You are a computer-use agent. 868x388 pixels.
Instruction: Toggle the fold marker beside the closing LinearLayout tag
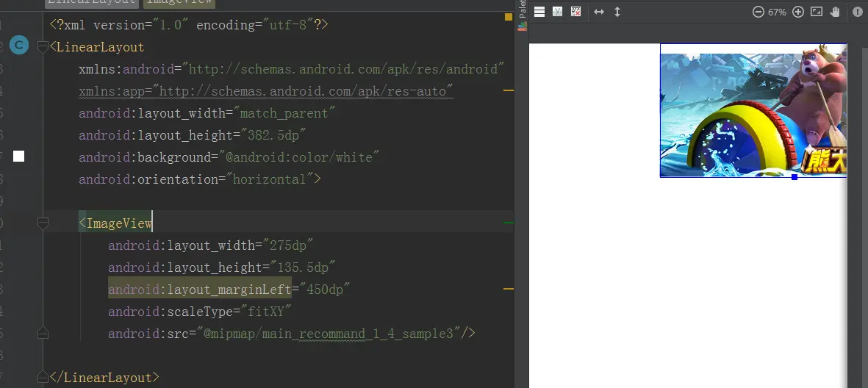click(x=43, y=378)
